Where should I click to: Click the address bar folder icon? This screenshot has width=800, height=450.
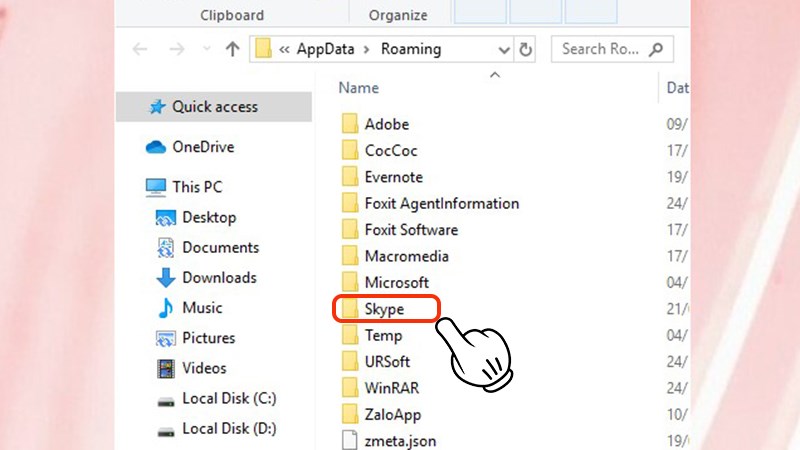(263, 49)
